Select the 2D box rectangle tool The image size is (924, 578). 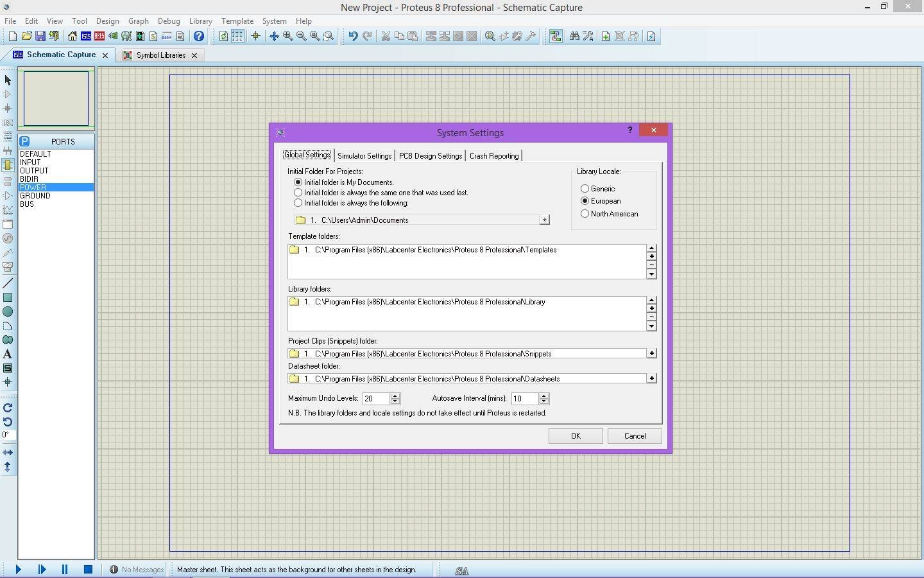[8, 297]
